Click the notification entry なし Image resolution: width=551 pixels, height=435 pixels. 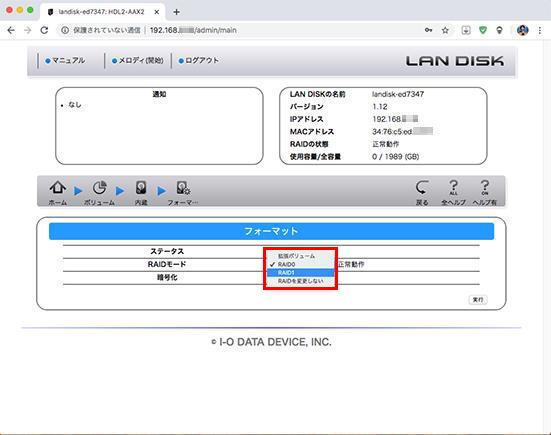pos(75,105)
